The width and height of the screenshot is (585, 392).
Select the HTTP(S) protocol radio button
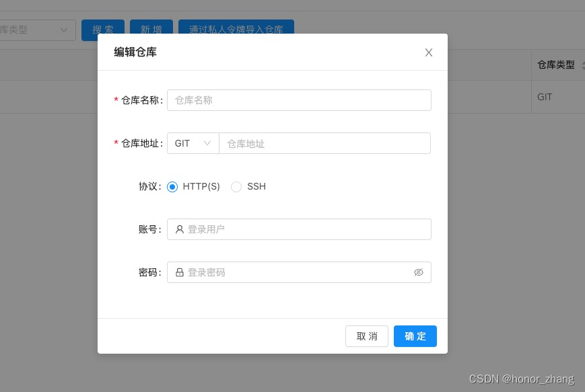coord(172,187)
